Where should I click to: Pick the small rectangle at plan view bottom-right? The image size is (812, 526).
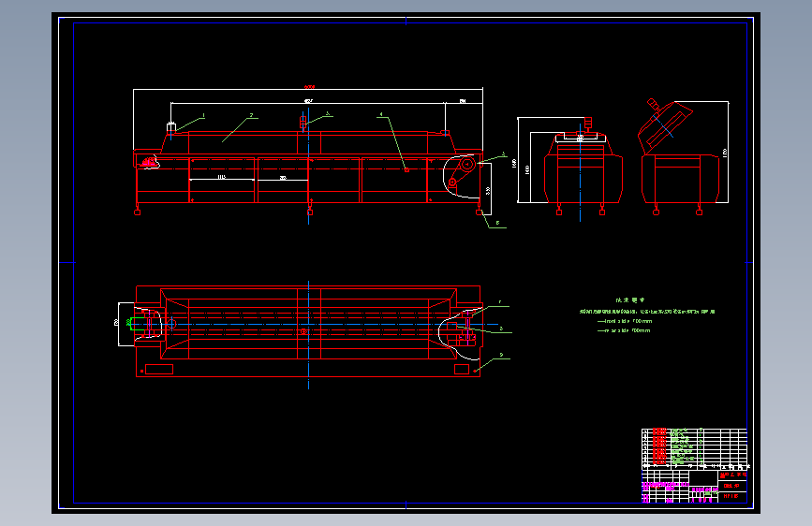462,369
